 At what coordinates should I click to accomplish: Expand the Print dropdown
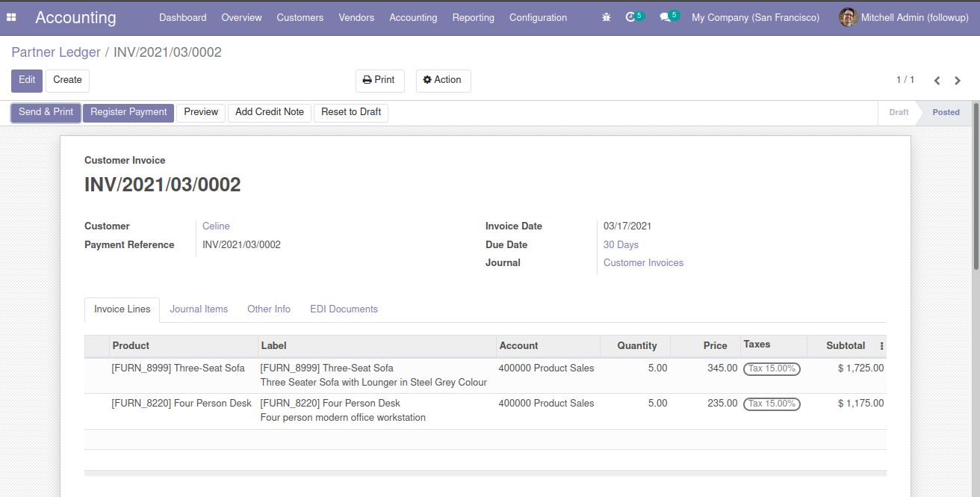click(379, 80)
